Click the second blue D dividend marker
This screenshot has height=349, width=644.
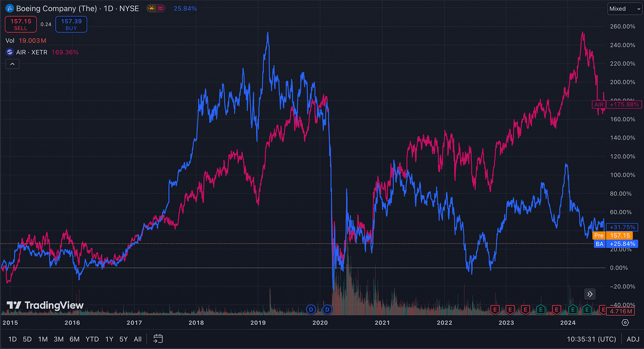[327, 309]
